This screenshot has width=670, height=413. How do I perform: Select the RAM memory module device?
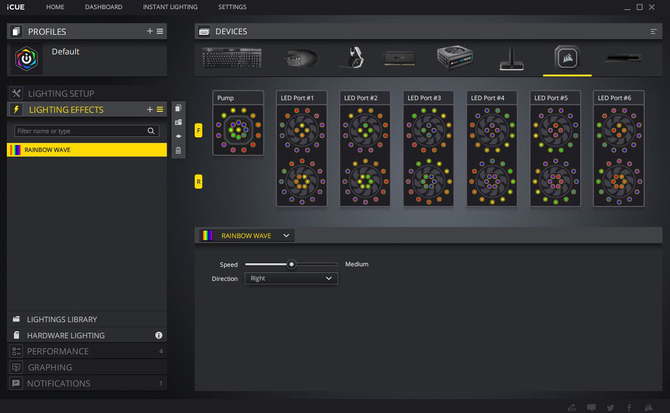point(399,58)
